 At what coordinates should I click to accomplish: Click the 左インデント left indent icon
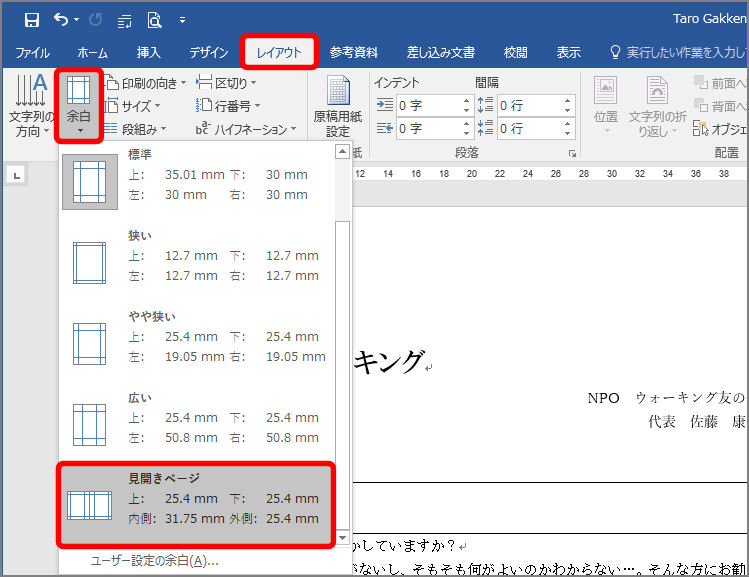385,105
